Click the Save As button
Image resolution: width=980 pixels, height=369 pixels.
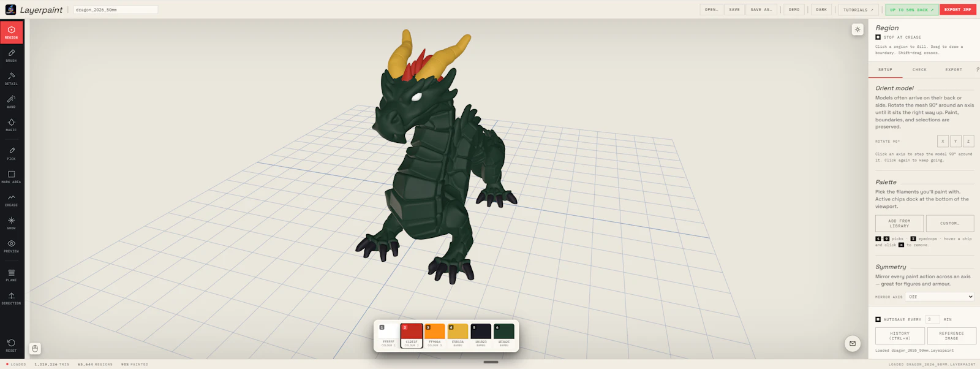click(761, 10)
